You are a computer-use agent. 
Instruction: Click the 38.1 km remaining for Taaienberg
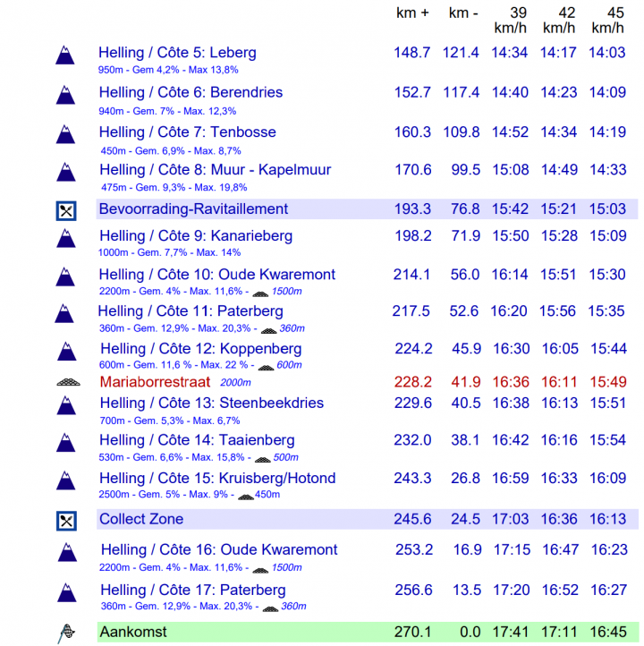tap(465, 440)
